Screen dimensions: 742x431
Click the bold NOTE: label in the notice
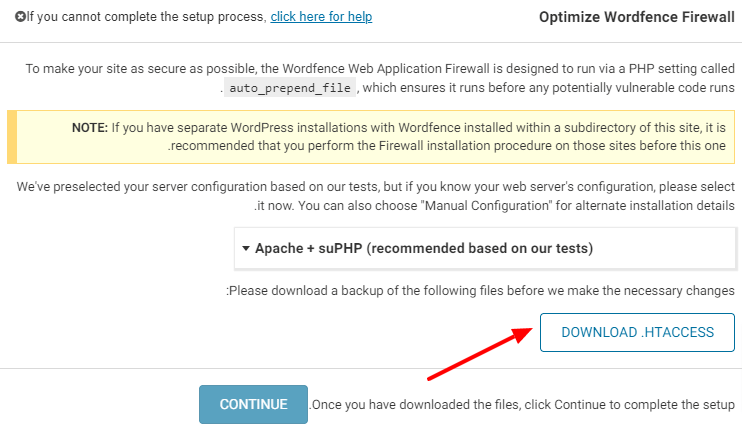(x=89, y=128)
